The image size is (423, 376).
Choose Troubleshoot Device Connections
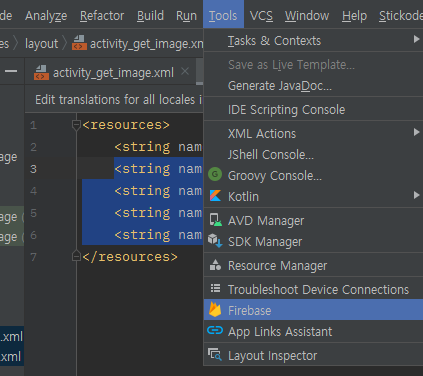point(313,289)
